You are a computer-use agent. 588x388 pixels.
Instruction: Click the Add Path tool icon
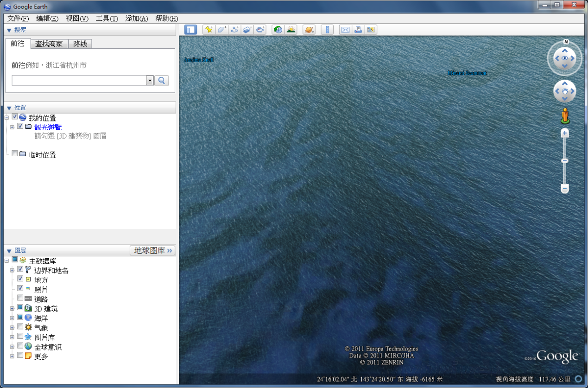coord(235,30)
